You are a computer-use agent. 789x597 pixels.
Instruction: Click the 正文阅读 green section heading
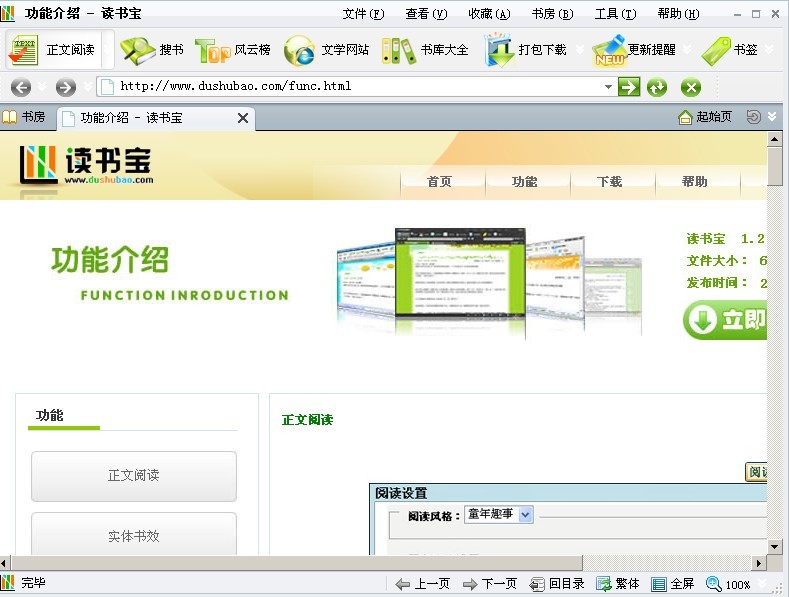307,420
